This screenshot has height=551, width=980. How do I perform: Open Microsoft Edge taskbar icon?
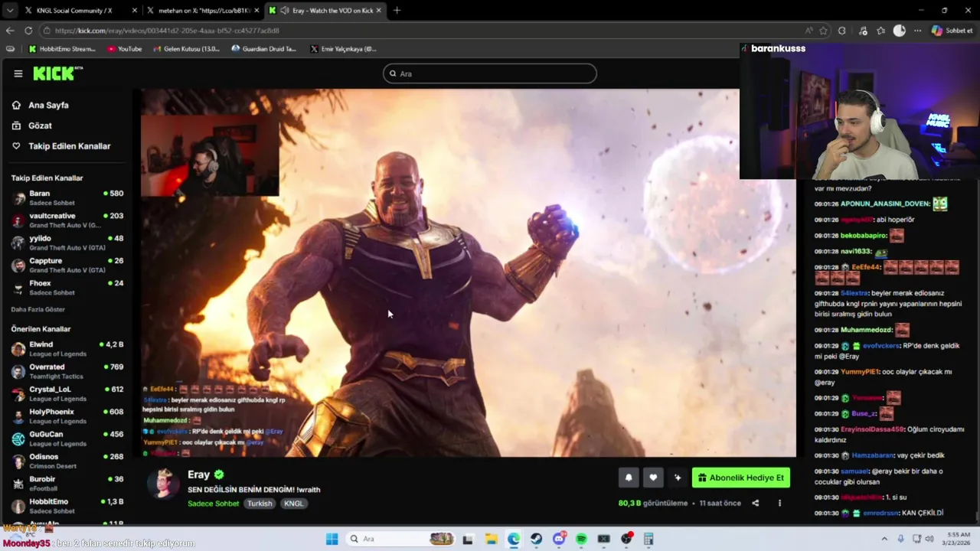(x=514, y=539)
